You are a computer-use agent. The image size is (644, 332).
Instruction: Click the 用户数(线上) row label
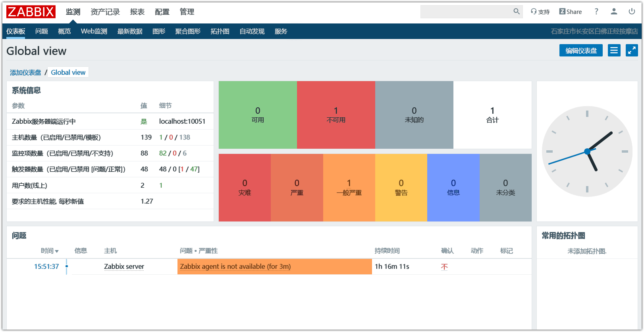29,185
